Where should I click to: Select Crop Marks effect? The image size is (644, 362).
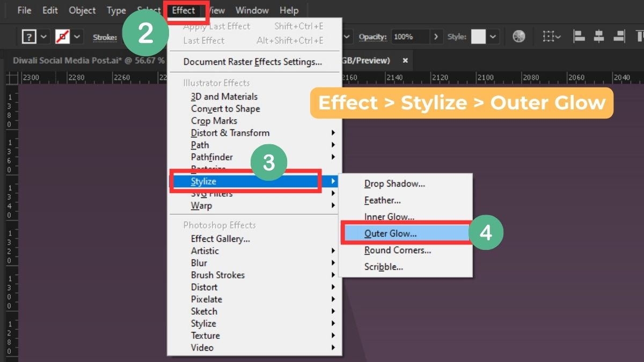tap(214, 121)
